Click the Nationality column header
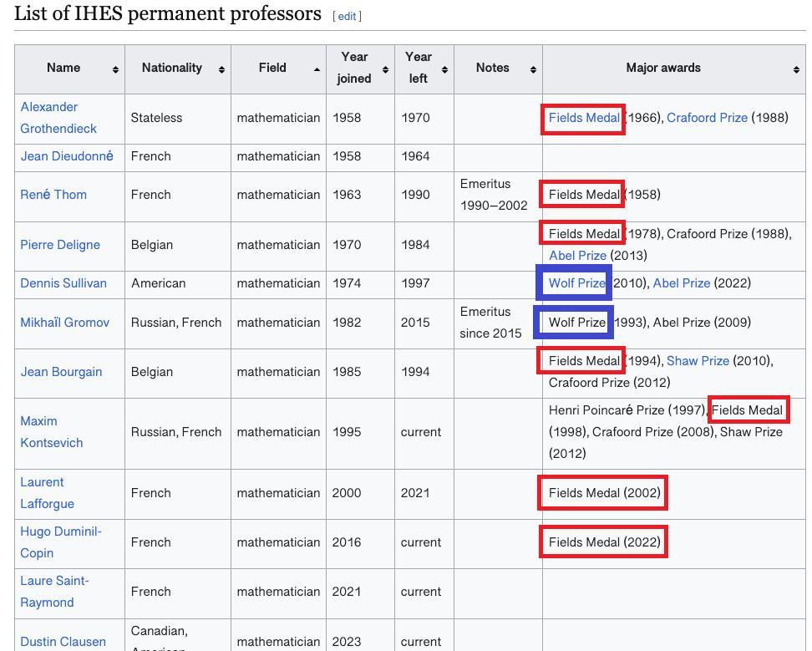Viewport: 812px width, 651px height. [178, 69]
